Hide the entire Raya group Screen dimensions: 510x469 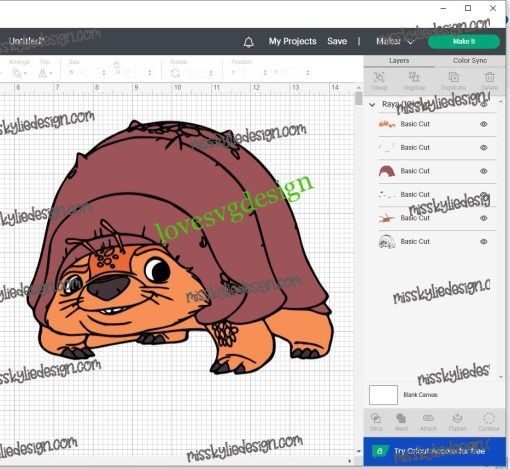point(484,104)
